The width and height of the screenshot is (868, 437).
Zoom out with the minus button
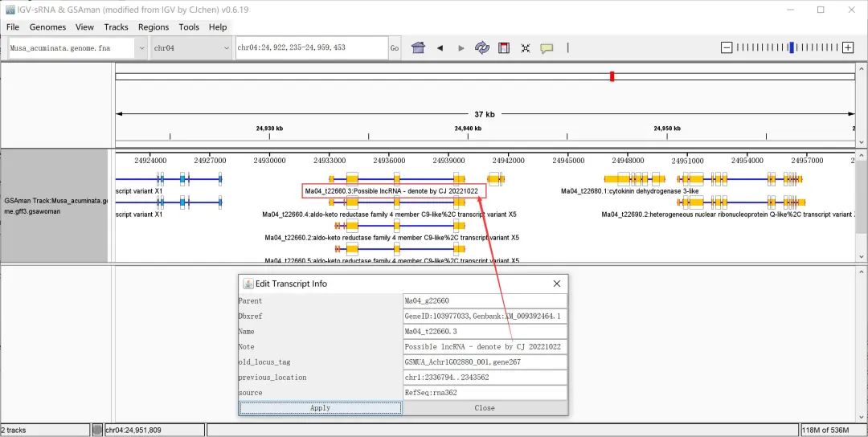point(727,48)
